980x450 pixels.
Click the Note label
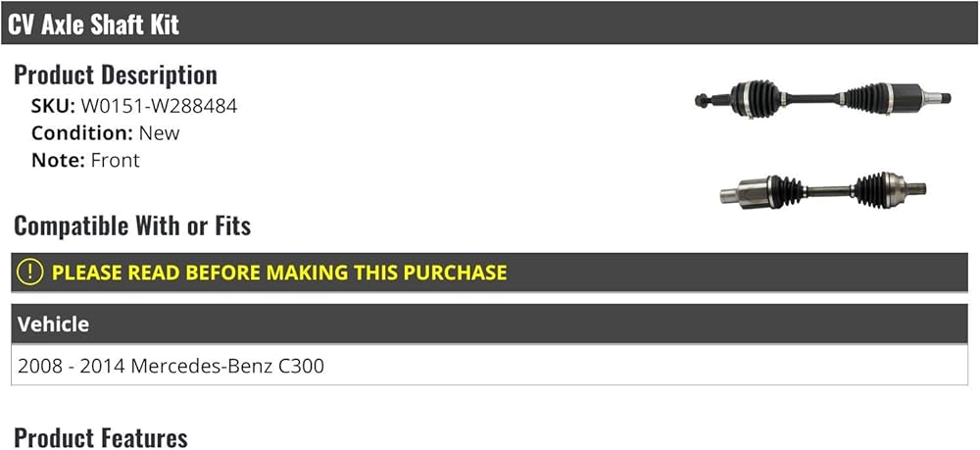click(x=58, y=160)
